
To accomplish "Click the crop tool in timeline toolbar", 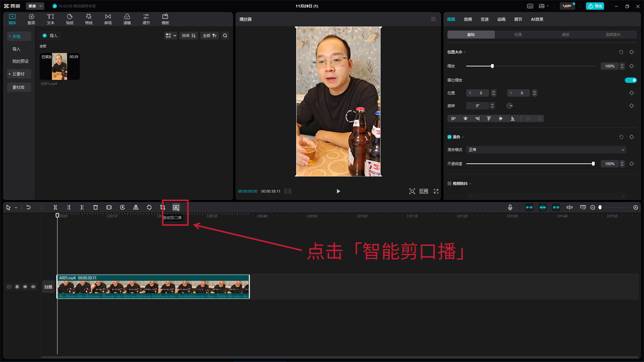I will point(163,207).
